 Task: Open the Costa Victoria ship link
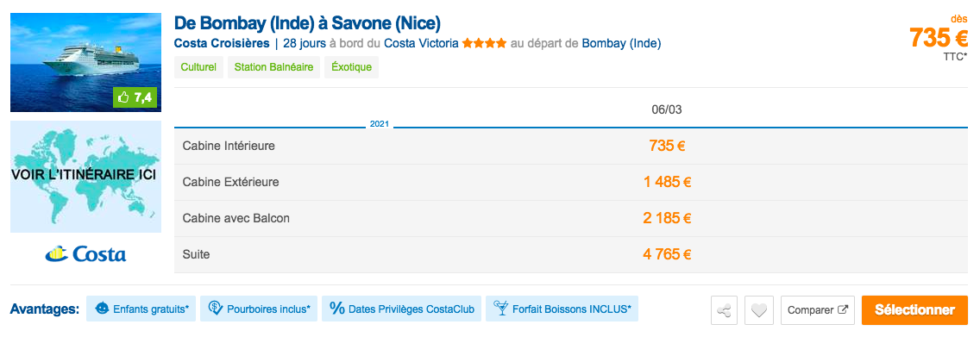pyautogui.click(x=422, y=44)
